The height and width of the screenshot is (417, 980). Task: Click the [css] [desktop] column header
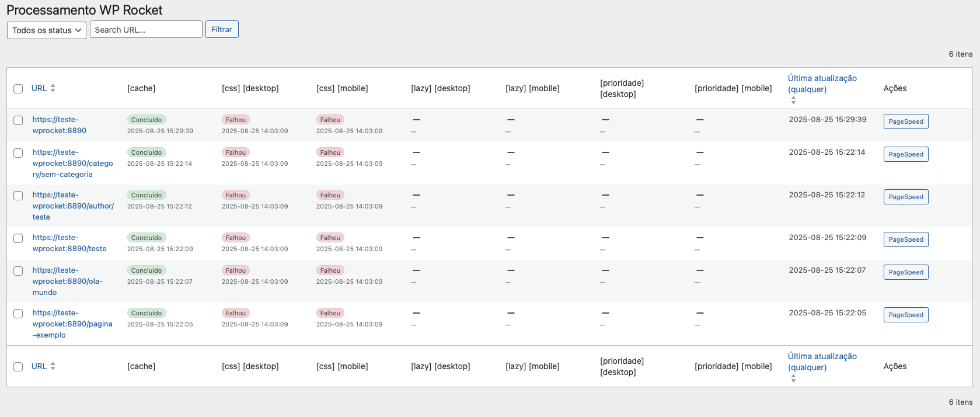[x=250, y=88]
